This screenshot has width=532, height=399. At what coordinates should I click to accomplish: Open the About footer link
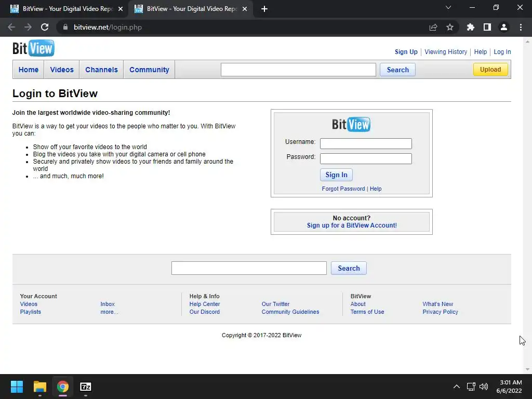pos(358,304)
